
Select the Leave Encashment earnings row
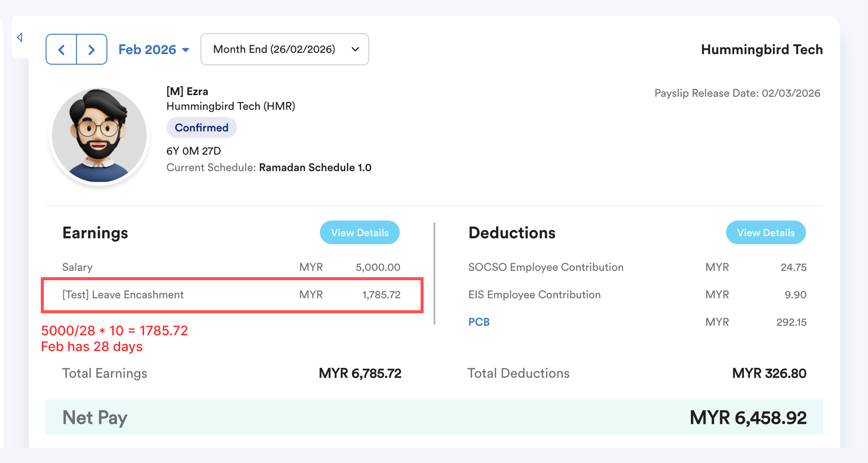(231, 295)
